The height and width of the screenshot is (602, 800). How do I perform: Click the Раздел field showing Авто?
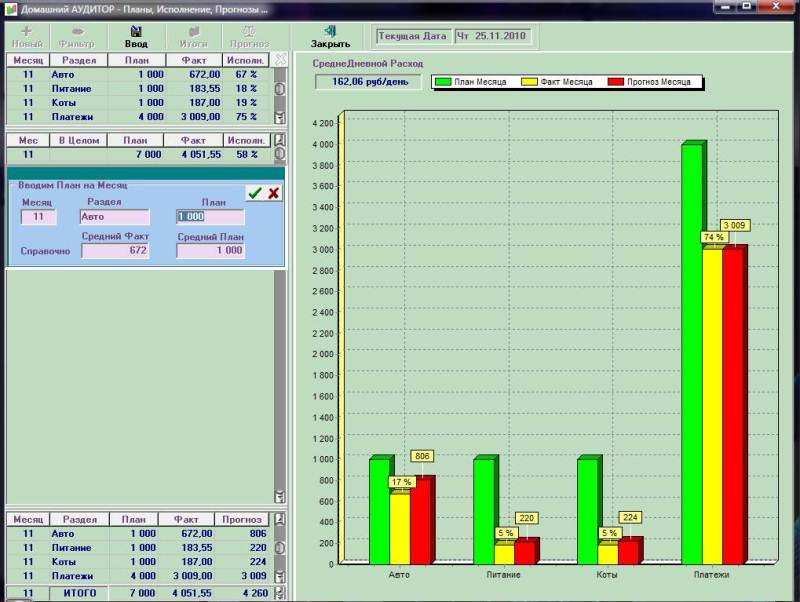tap(114, 217)
